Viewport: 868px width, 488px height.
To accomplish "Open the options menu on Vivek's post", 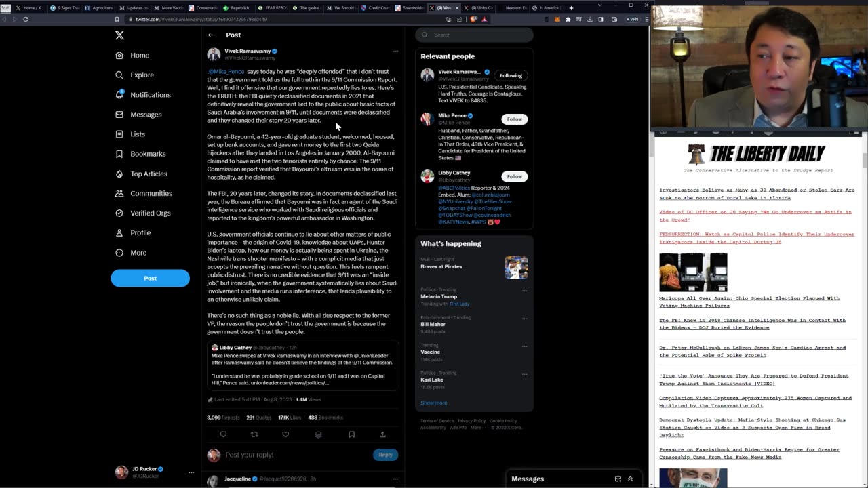I will (x=395, y=51).
